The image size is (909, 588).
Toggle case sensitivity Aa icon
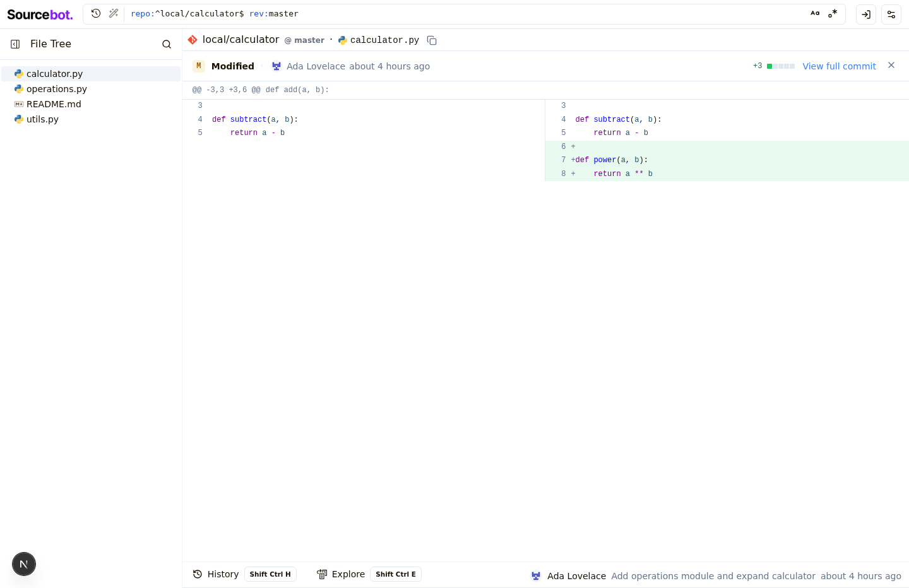click(x=815, y=13)
